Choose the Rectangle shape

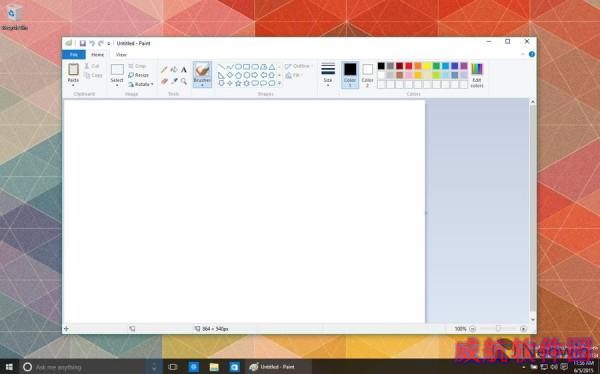pyautogui.click(x=246, y=67)
